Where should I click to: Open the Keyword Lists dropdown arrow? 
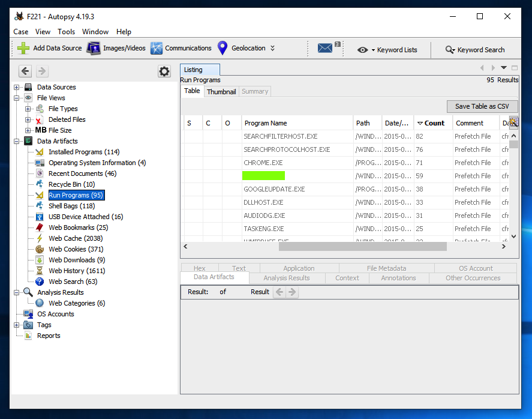tap(373, 50)
